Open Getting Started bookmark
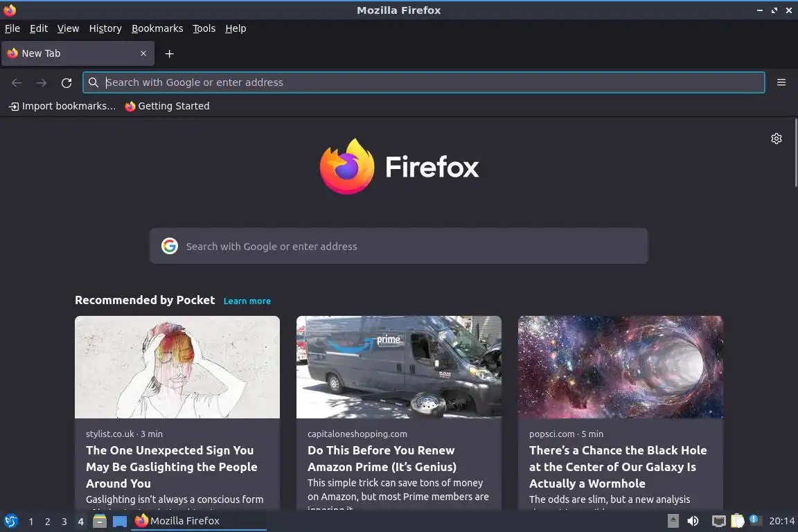 [x=167, y=106]
